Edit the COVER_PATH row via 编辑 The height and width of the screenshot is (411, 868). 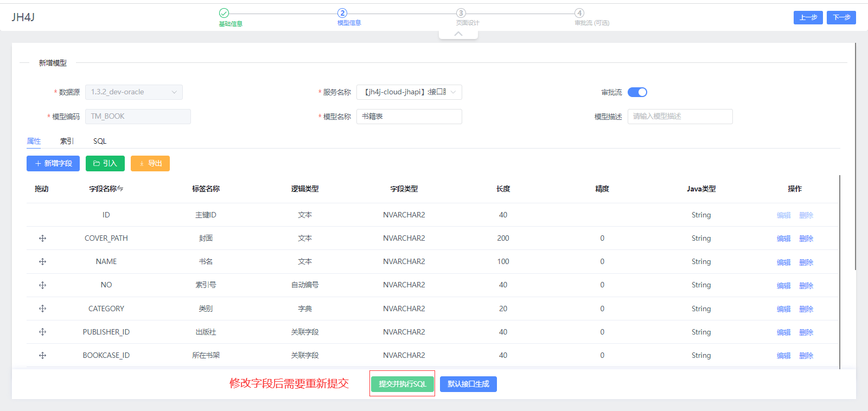click(784, 239)
